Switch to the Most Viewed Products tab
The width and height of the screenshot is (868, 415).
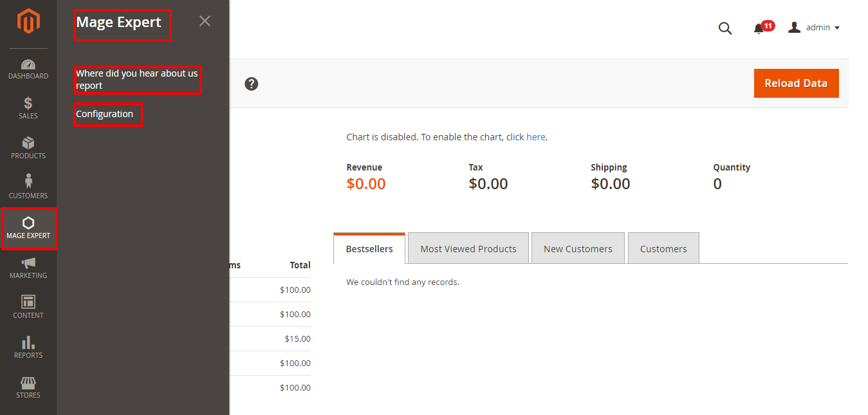tap(468, 248)
